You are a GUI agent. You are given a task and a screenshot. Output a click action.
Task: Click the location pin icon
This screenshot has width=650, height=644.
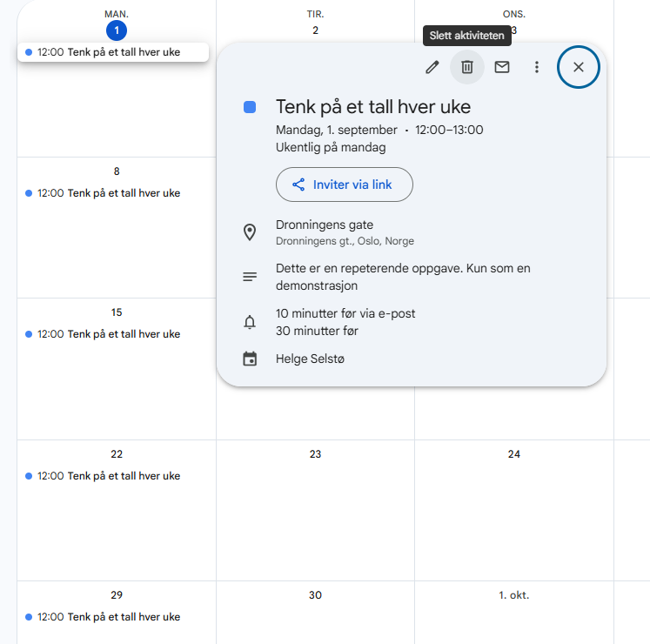click(250, 232)
